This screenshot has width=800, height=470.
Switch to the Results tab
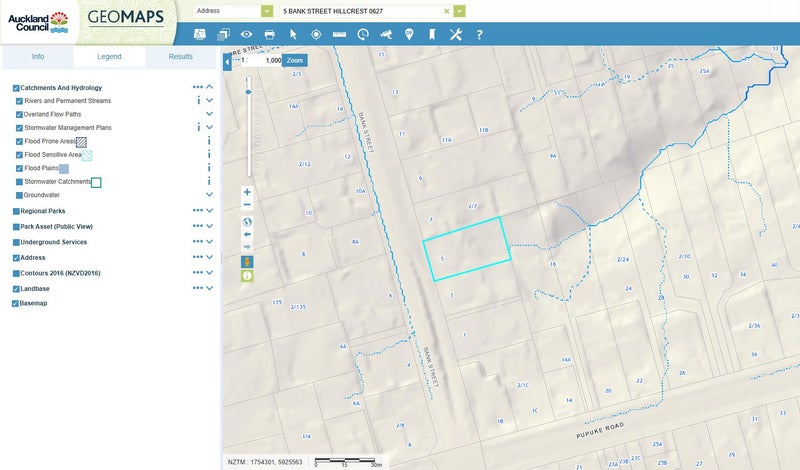(180, 57)
